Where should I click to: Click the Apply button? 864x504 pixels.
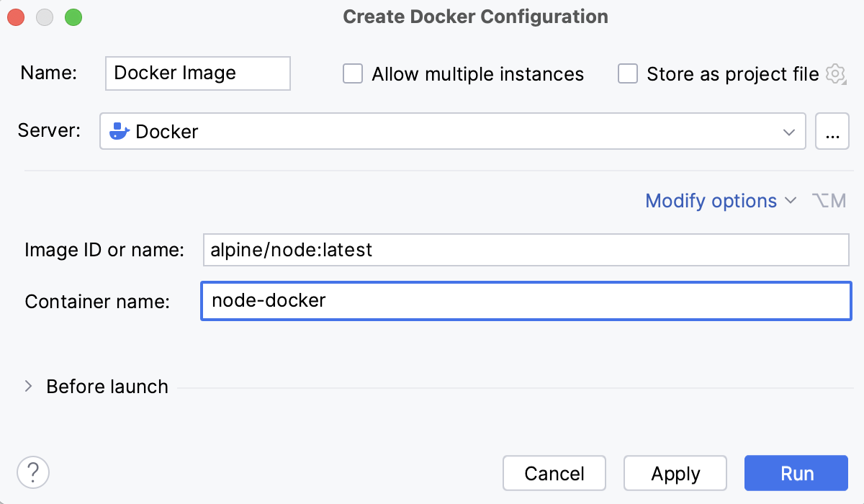point(675,473)
